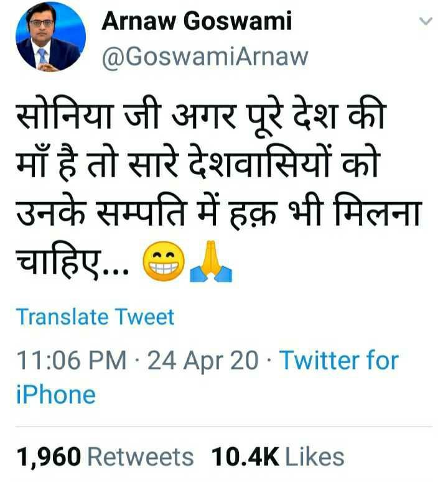View the Retweets list label
Screen dimensions: 448x482
click(x=141, y=457)
